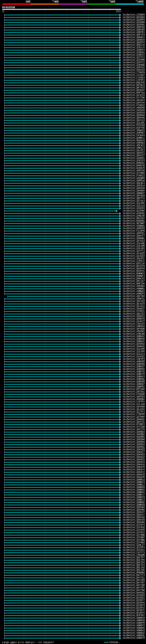The image size is (146, 644).
Task: Select the UniRef100_B4FY16 label
Action: [134, 93]
